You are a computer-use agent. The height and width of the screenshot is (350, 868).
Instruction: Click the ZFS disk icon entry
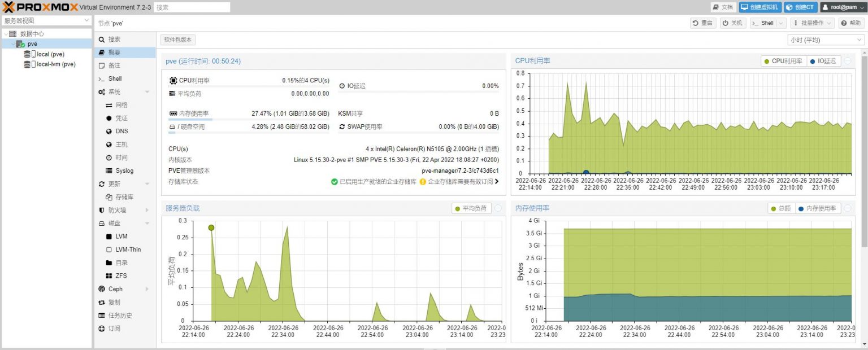(x=109, y=275)
